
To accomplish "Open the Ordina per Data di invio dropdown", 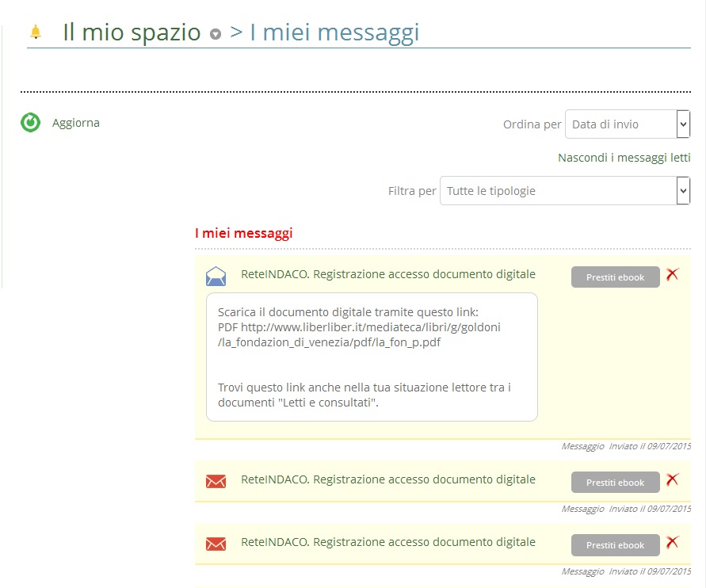I will pyautogui.click(x=627, y=124).
